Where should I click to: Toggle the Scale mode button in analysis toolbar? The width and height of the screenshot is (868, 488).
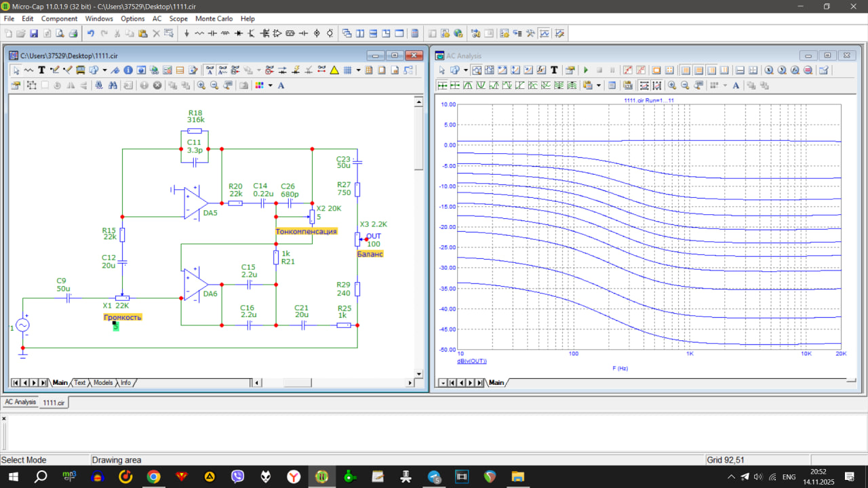(477, 70)
